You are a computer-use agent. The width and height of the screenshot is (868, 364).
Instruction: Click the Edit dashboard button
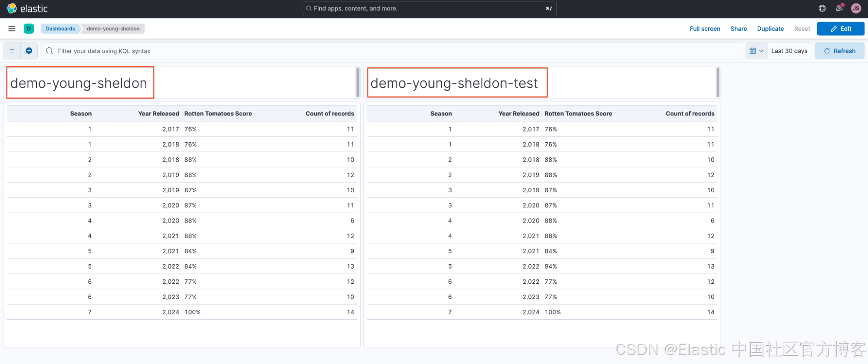841,29
